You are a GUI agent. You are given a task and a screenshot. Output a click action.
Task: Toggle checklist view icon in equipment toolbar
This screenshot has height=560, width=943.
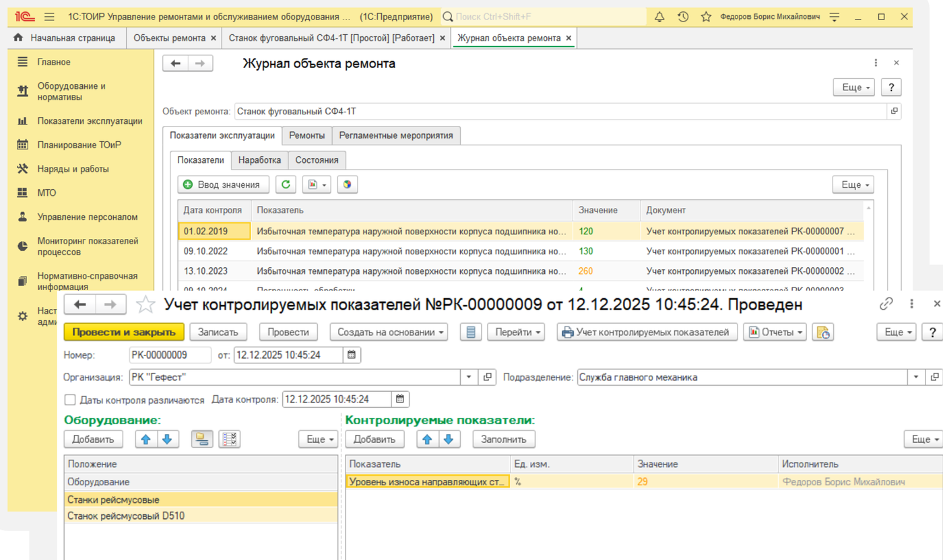point(230,440)
